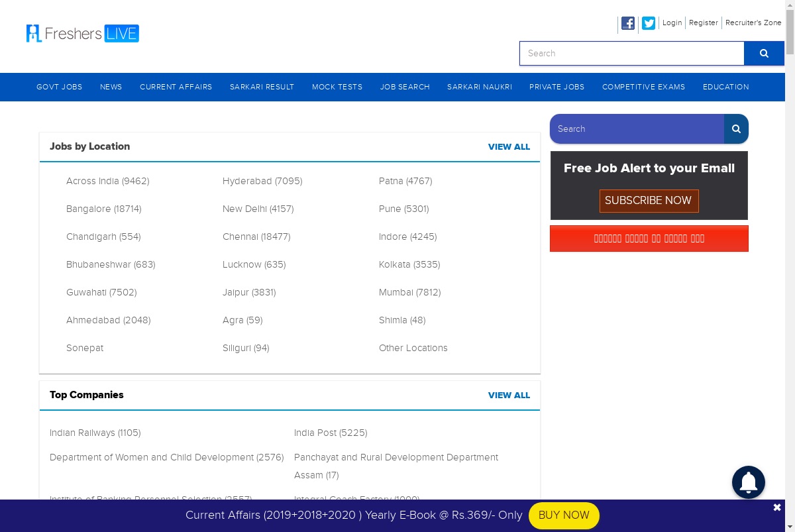This screenshot has width=795, height=532.
Task: Open Indian Railways (1105) jobs
Action: click(95, 433)
